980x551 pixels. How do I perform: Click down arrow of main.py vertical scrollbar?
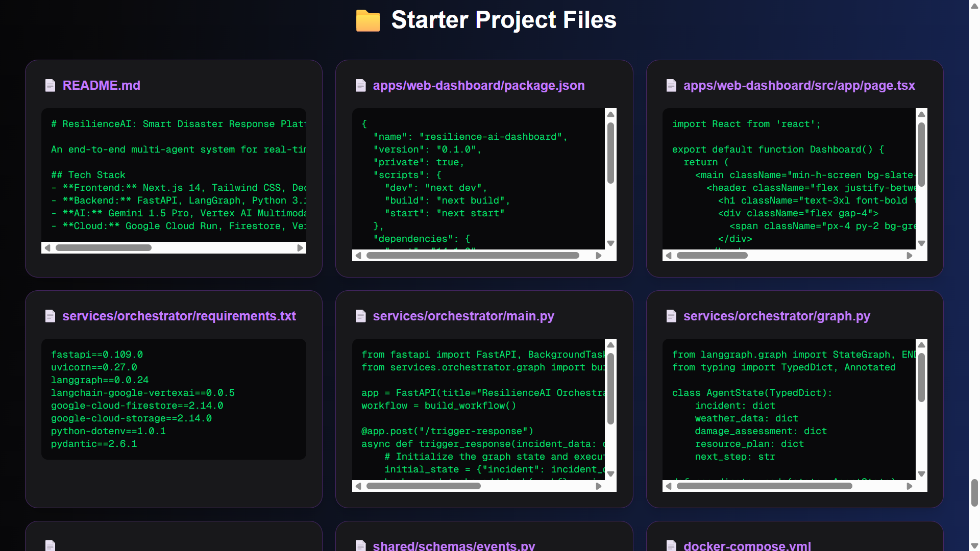pyautogui.click(x=610, y=474)
